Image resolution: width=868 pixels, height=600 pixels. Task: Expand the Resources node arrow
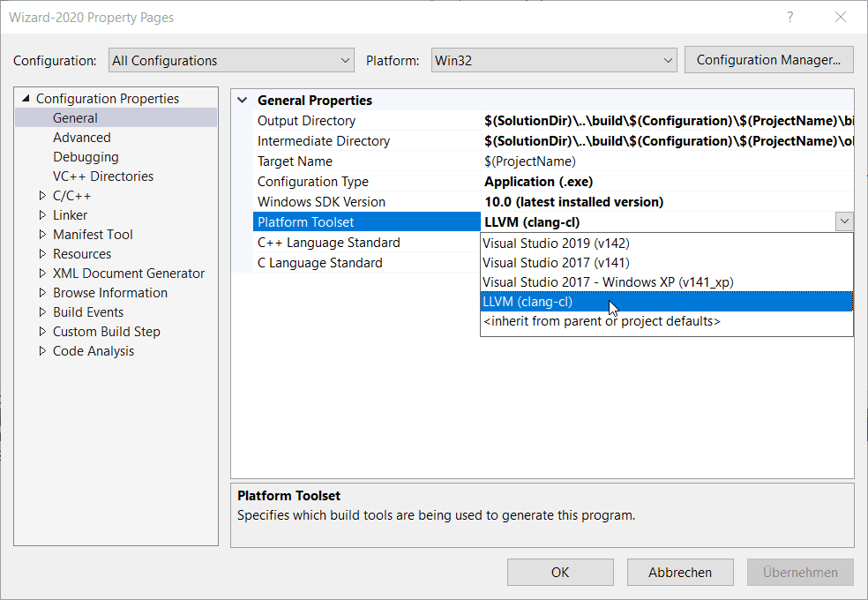[42, 253]
